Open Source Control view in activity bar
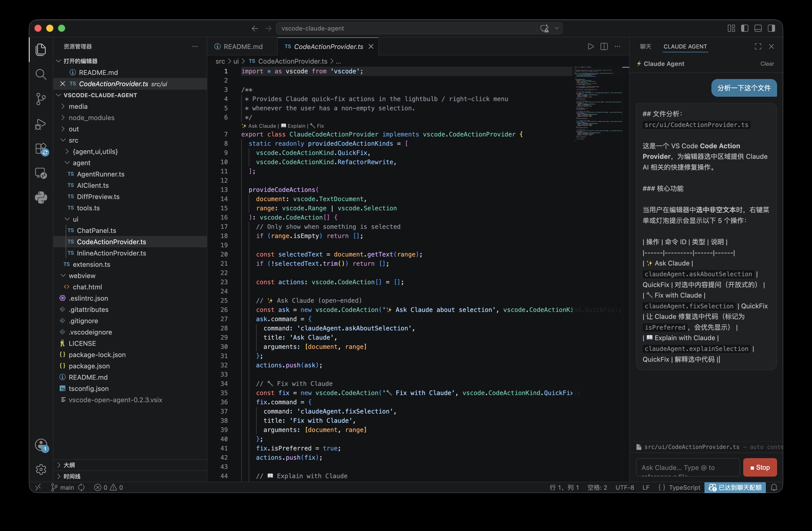Image resolution: width=812 pixels, height=531 pixels. (41, 99)
